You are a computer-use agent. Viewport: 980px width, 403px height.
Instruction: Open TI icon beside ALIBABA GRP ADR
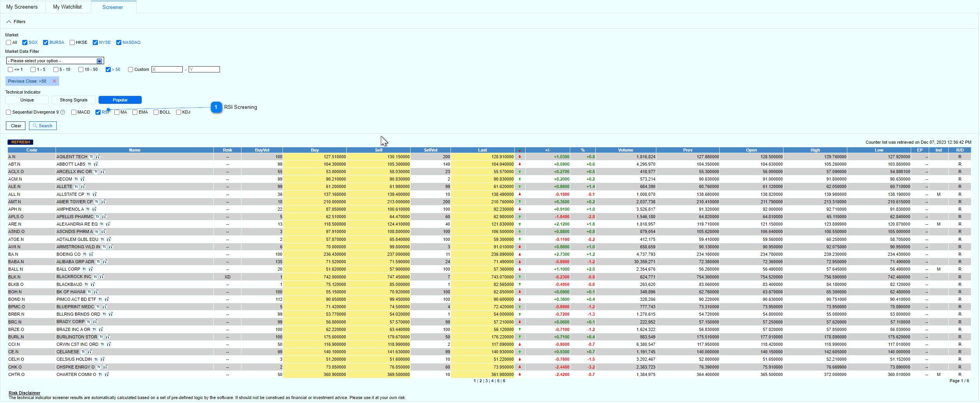coord(98,262)
